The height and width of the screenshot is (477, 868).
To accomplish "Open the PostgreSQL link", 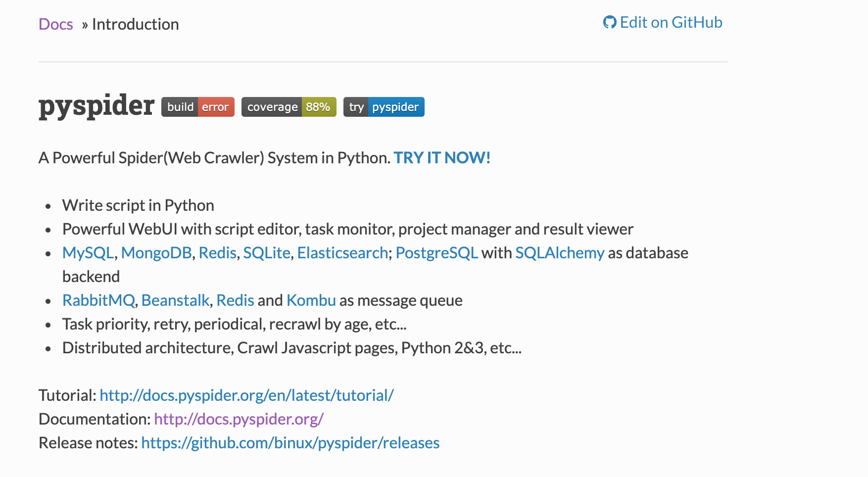I will [x=436, y=253].
